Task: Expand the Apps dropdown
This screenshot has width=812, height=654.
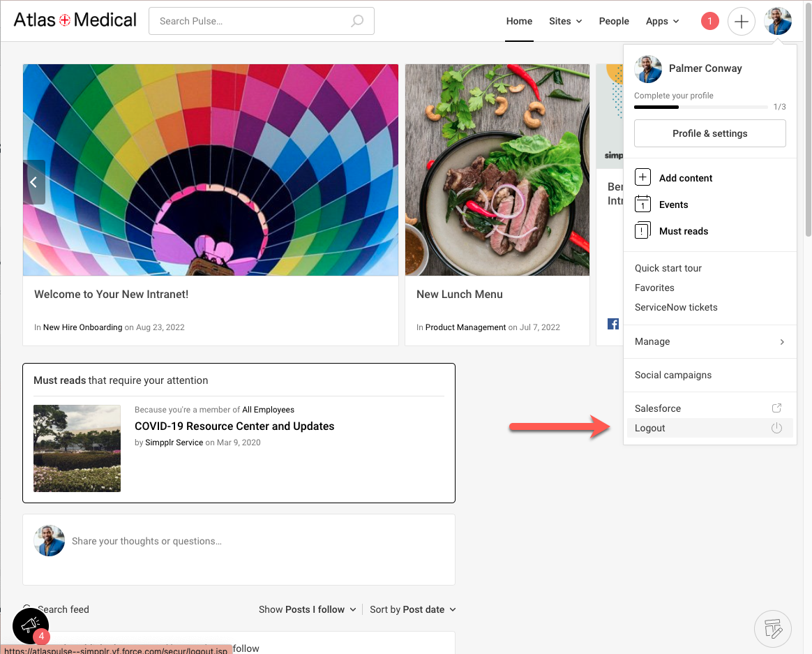Action: click(x=662, y=21)
